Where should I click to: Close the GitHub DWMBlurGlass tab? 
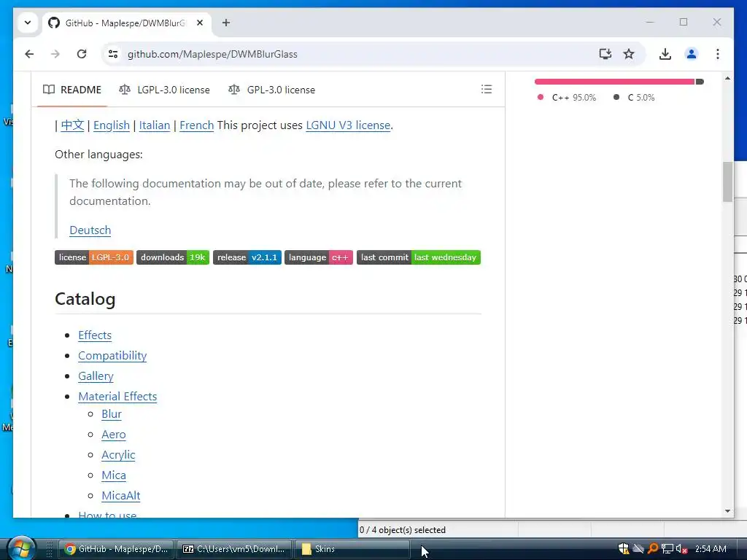click(x=200, y=23)
